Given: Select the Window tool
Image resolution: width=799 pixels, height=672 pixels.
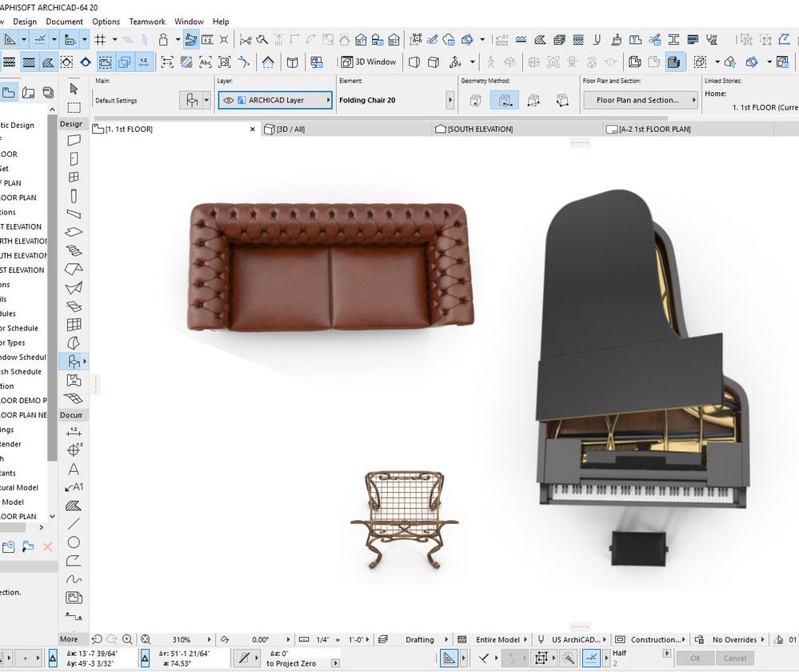Looking at the screenshot, I should 74,177.
